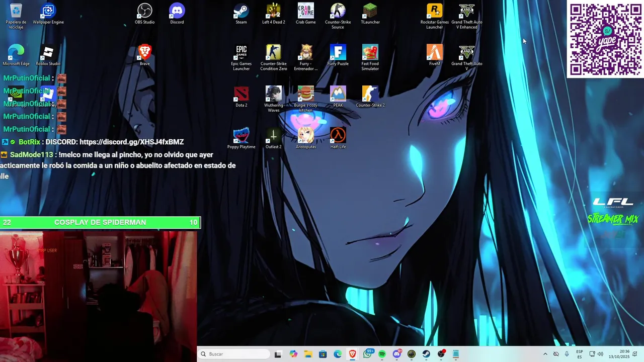Screen dimensions: 644x362
Task: Open the TLauncher desktop icon
Action: 370,14
